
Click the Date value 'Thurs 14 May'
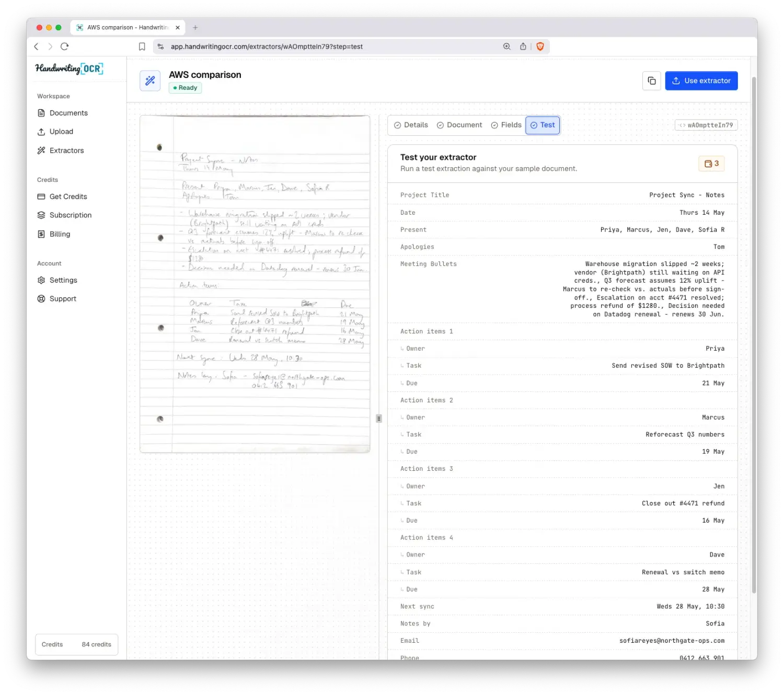[702, 213]
